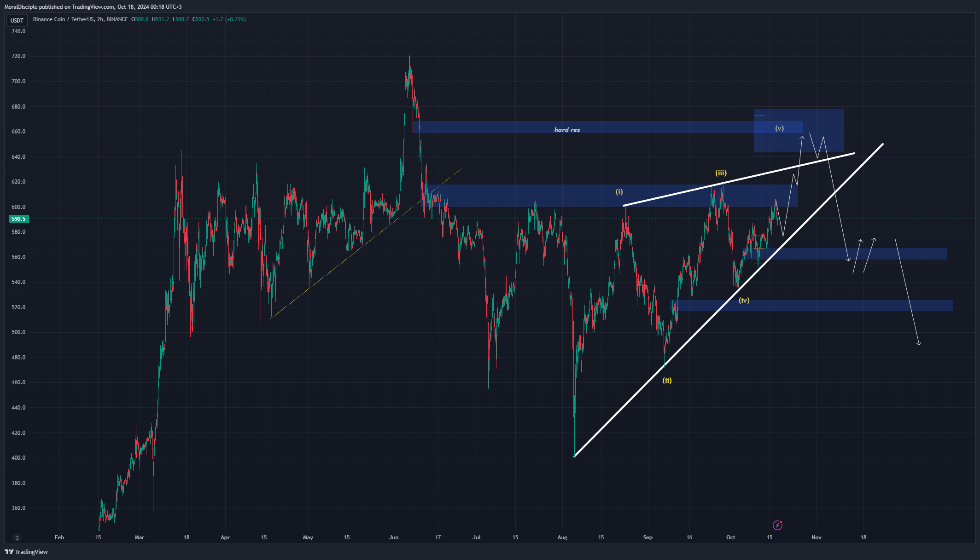
Task: Click the Jun label on time axis
Action: tap(394, 537)
